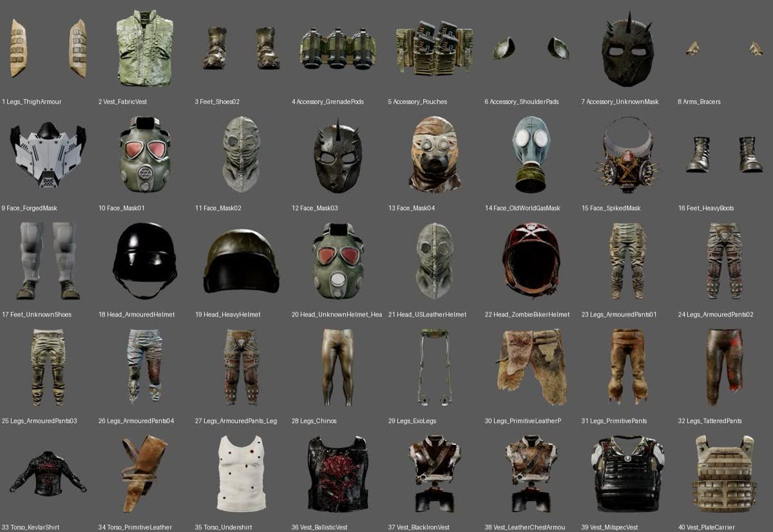Click the '16 Feet_HeavyBoots' label
Viewport: 773px width, 532px height.
tap(706, 208)
